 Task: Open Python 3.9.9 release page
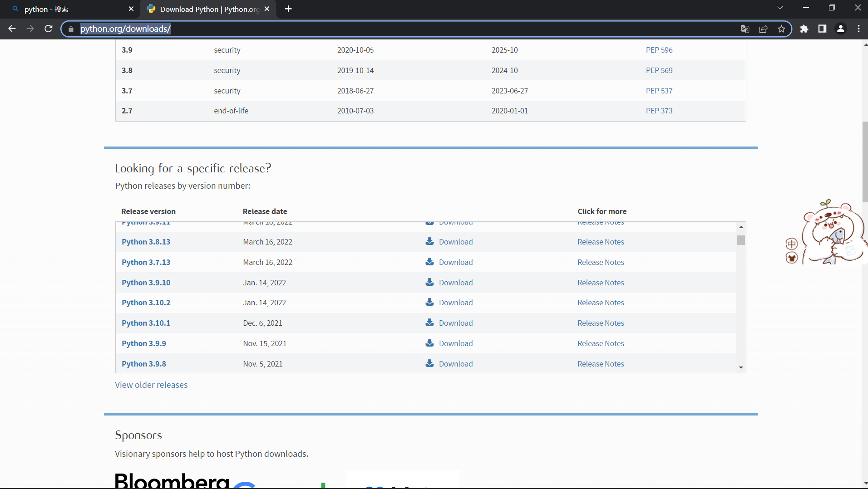(144, 343)
